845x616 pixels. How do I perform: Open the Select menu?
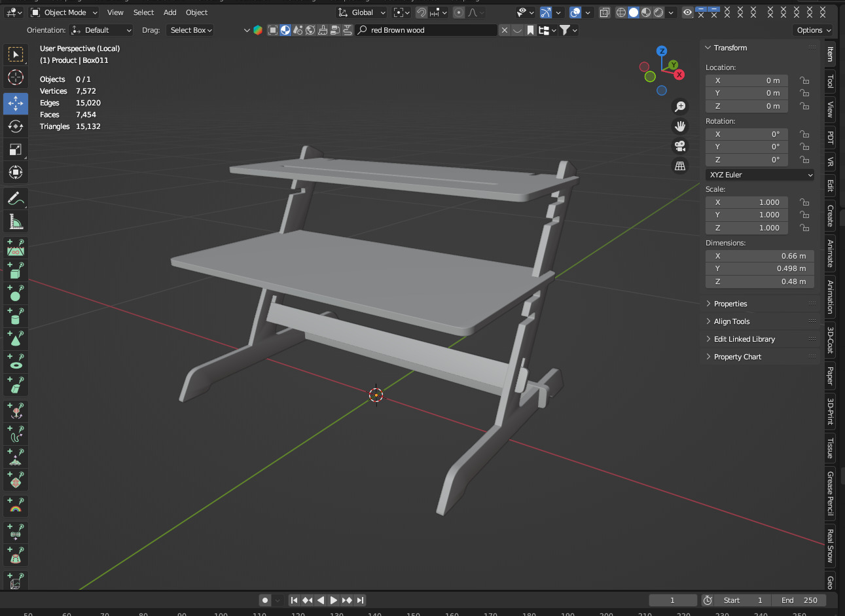pyautogui.click(x=143, y=12)
